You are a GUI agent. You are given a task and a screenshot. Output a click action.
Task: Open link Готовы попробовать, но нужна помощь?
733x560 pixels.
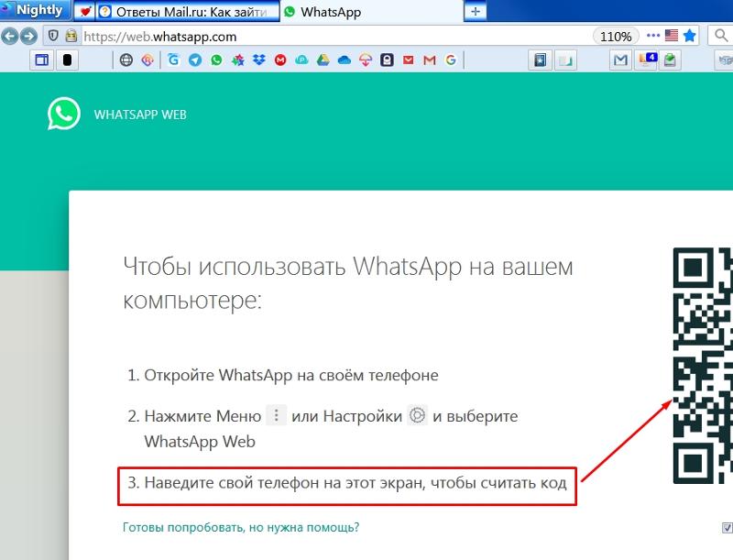tap(241, 527)
